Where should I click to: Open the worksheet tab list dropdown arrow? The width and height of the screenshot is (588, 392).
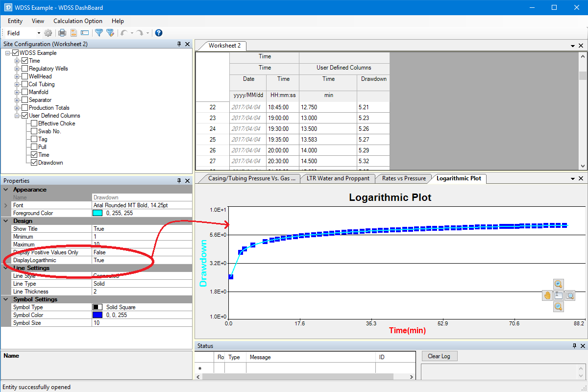click(573, 46)
